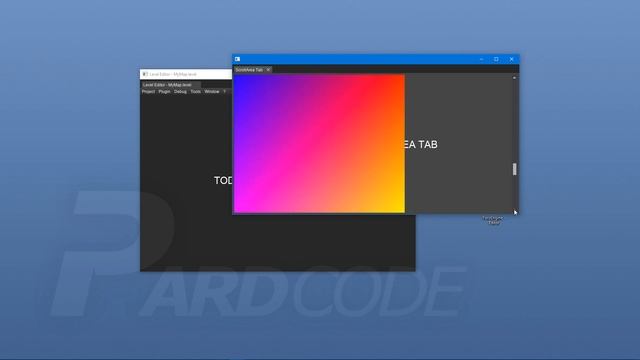Image resolution: width=640 pixels, height=360 pixels.
Task: Click the Level Editor window title bar icon
Action: [x=145, y=74]
